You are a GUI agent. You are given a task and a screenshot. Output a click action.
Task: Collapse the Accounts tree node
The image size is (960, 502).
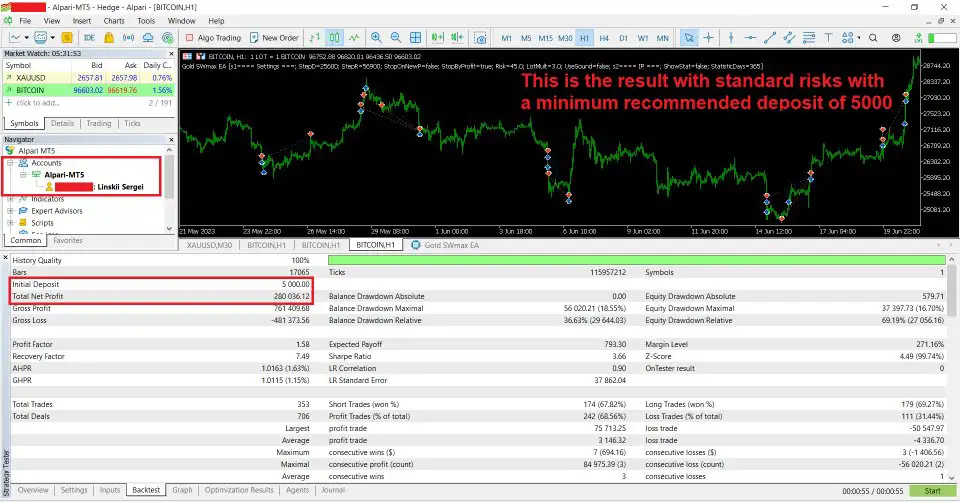(10, 162)
